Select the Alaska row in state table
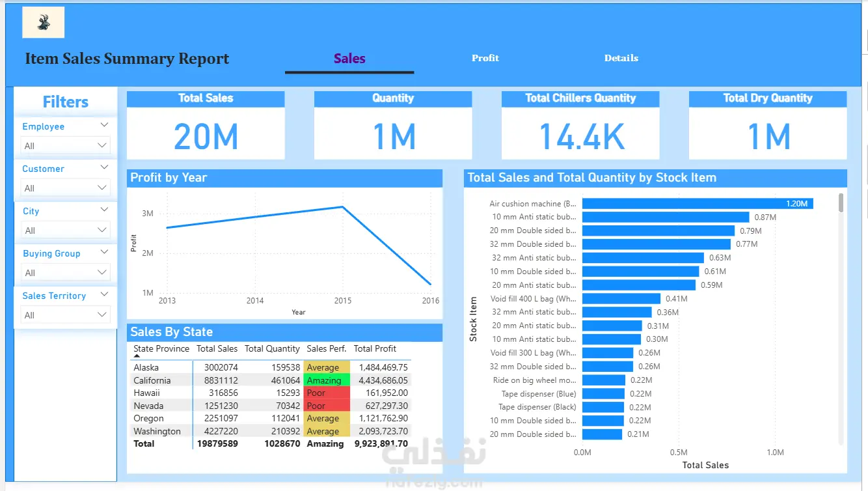This screenshot has width=868, height=491. pyautogui.click(x=271, y=367)
